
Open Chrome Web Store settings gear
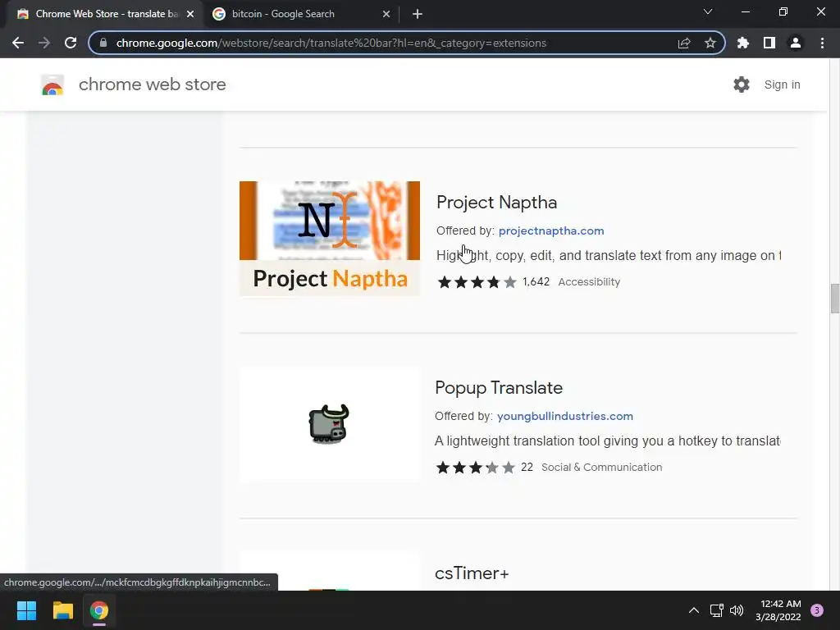coord(742,84)
